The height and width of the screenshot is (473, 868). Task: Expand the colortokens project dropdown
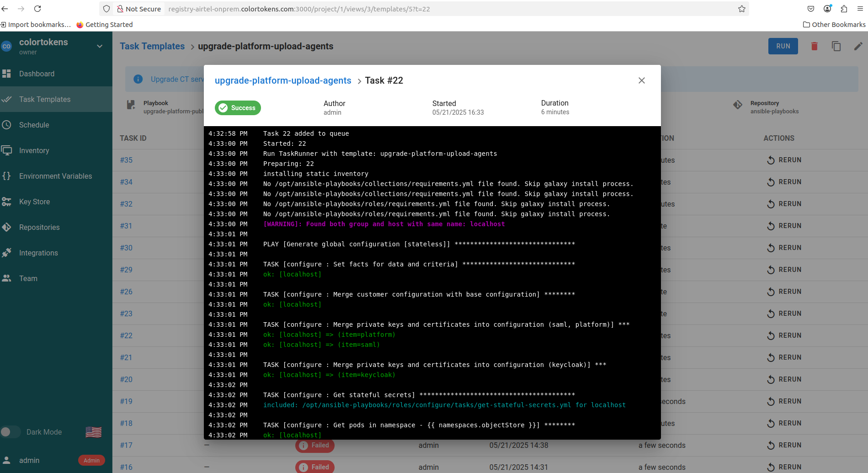click(x=100, y=46)
